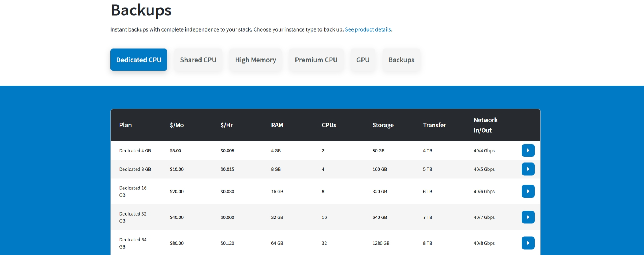
Task: Click the $80.00 monthly price
Action: [177, 243]
